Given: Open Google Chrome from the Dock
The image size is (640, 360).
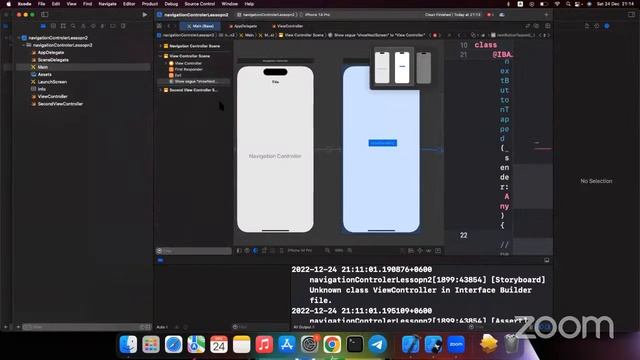Looking at the screenshot, I should (332, 344).
